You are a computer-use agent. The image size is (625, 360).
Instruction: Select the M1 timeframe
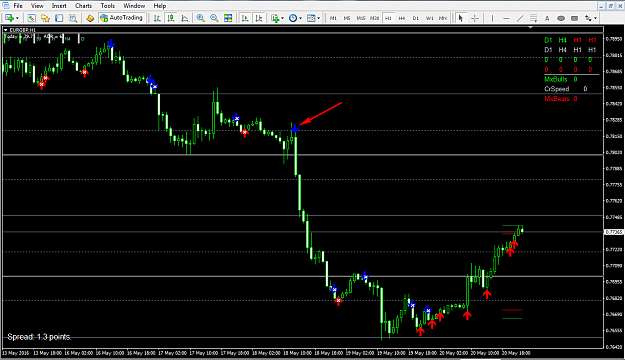tap(333, 18)
